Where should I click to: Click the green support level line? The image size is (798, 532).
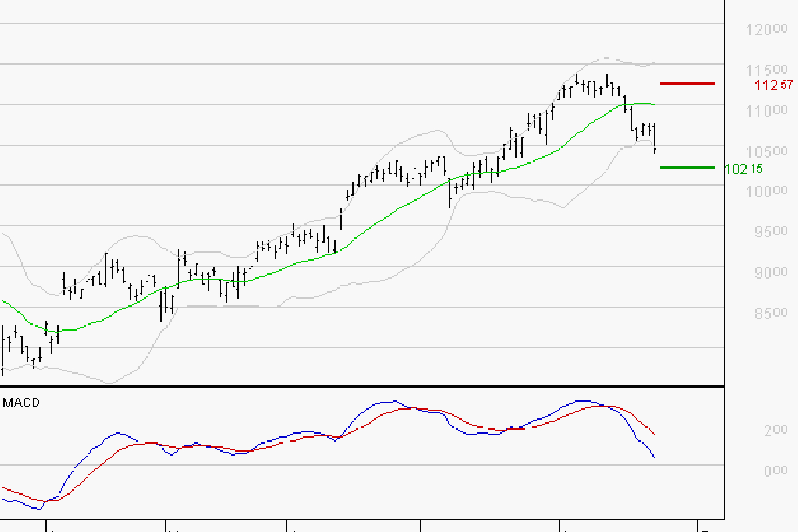click(x=687, y=168)
